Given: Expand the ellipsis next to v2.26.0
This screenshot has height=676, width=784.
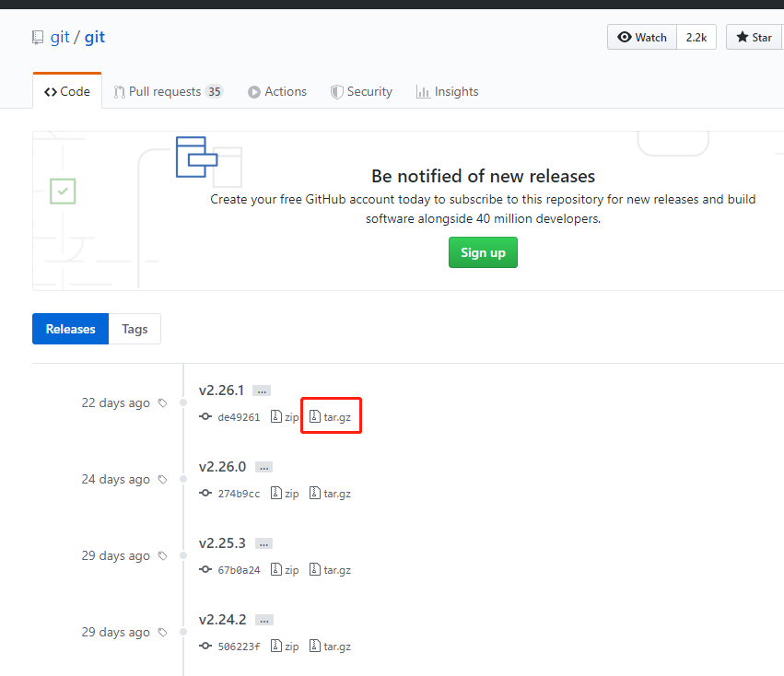Looking at the screenshot, I should pyautogui.click(x=264, y=467).
